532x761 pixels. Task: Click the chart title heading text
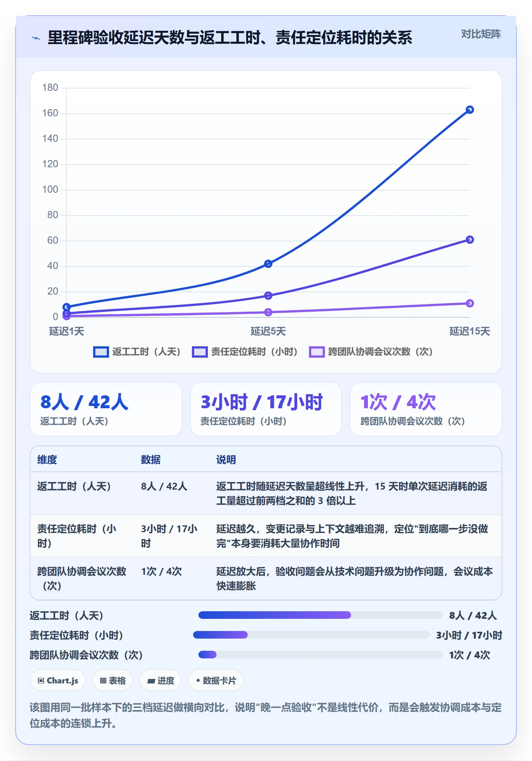click(x=230, y=38)
